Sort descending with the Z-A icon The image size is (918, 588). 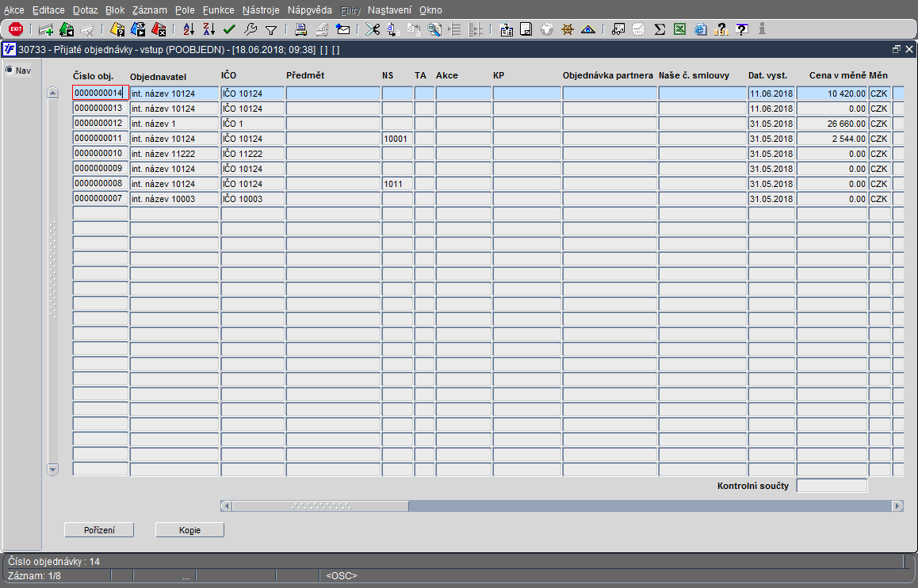click(x=209, y=29)
